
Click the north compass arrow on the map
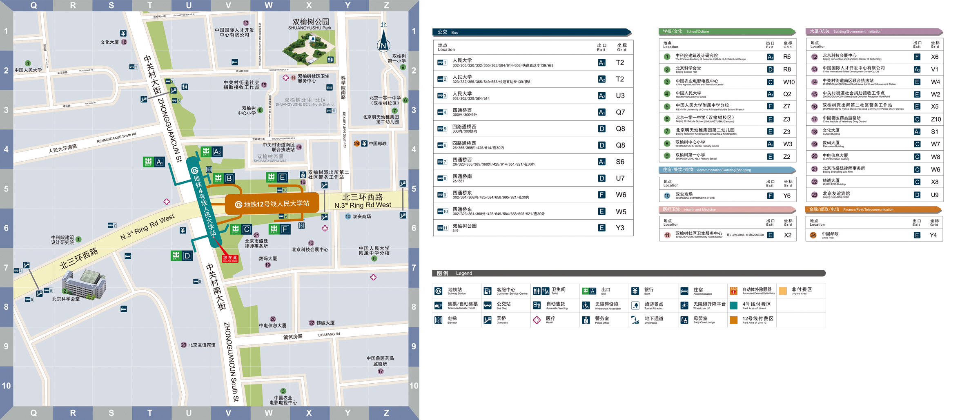coord(383,42)
